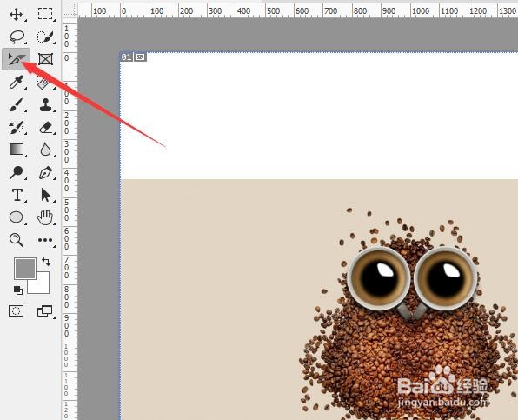The image size is (518, 420).
Task: Select the Move tool
Action: (16, 15)
